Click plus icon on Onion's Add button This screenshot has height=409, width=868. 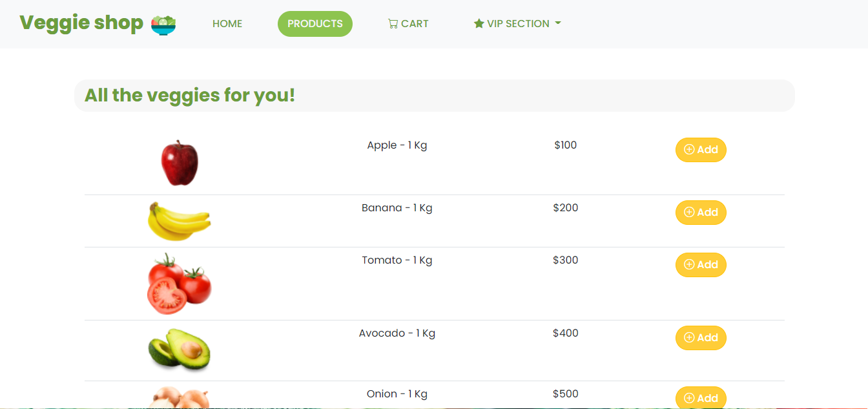pyautogui.click(x=689, y=398)
